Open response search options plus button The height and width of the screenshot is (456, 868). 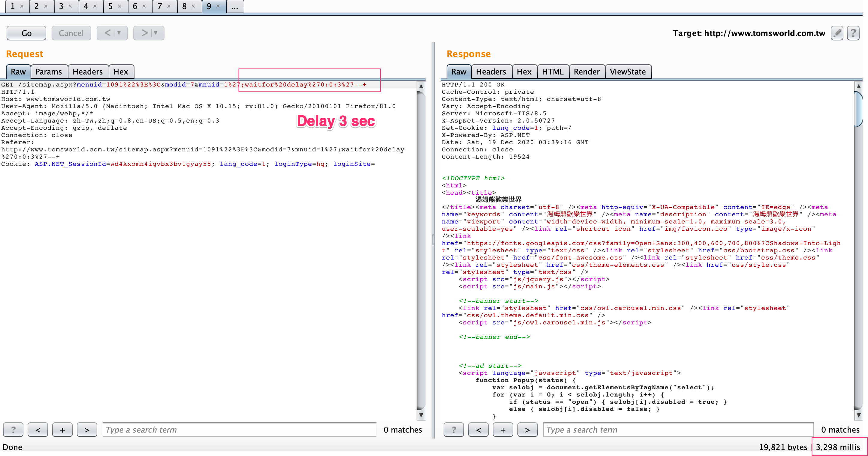coord(503,430)
